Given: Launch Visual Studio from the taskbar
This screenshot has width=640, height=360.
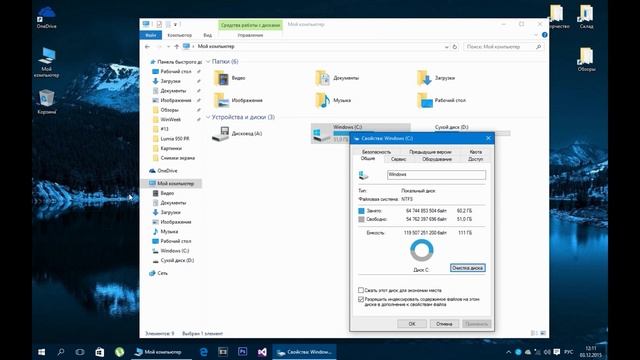Looking at the screenshot, I should click(x=262, y=352).
